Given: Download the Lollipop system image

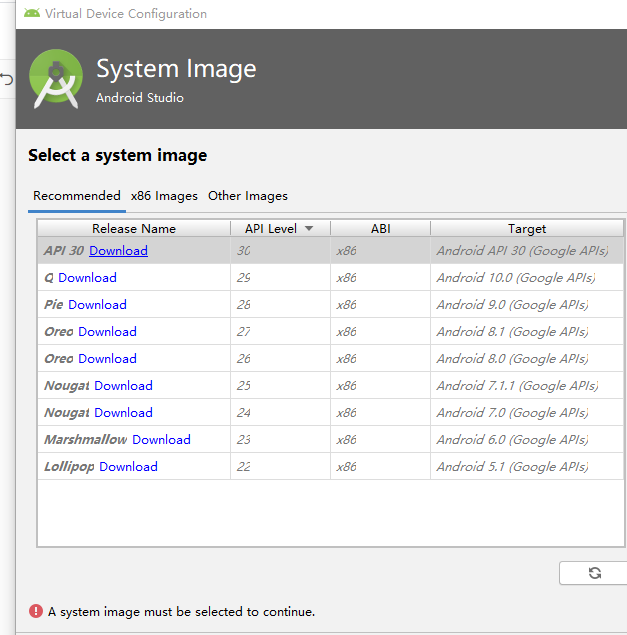Looking at the screenshot, I should [129, 467].
